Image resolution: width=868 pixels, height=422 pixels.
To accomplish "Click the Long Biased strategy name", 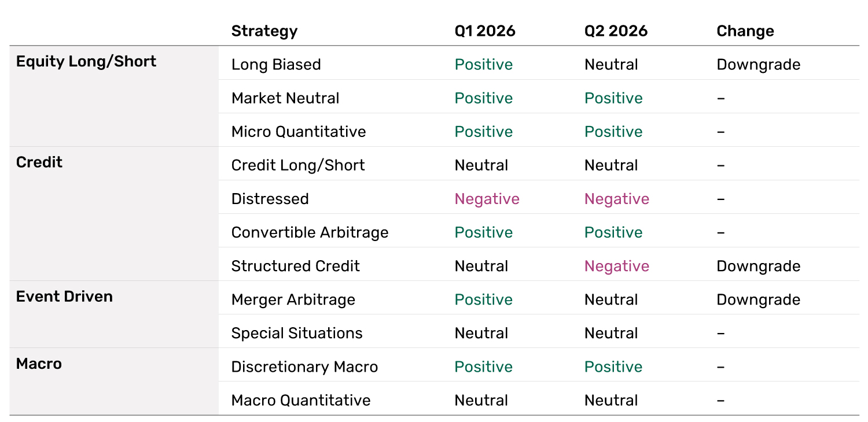I will (x=276, y=65).
